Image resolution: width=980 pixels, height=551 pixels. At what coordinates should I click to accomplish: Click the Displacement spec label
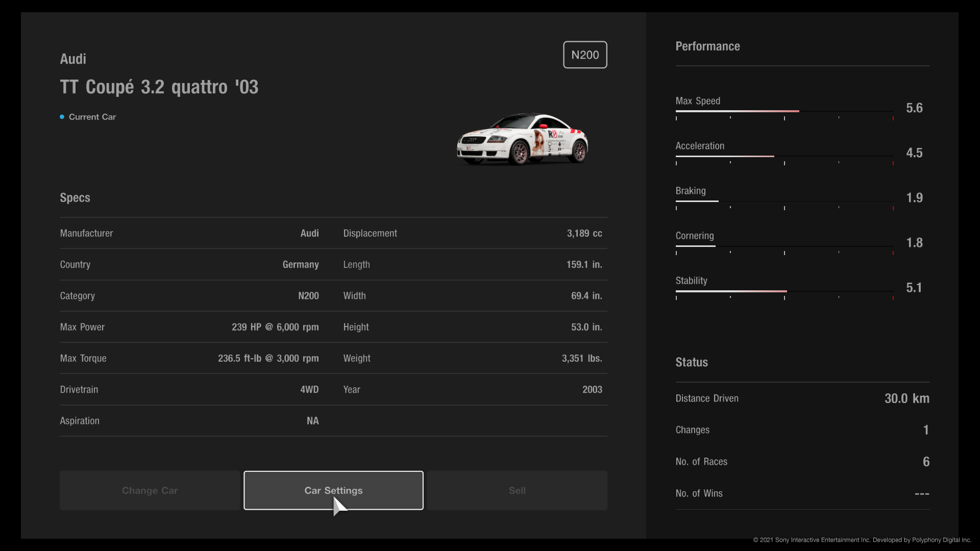[x=370, y=233]
